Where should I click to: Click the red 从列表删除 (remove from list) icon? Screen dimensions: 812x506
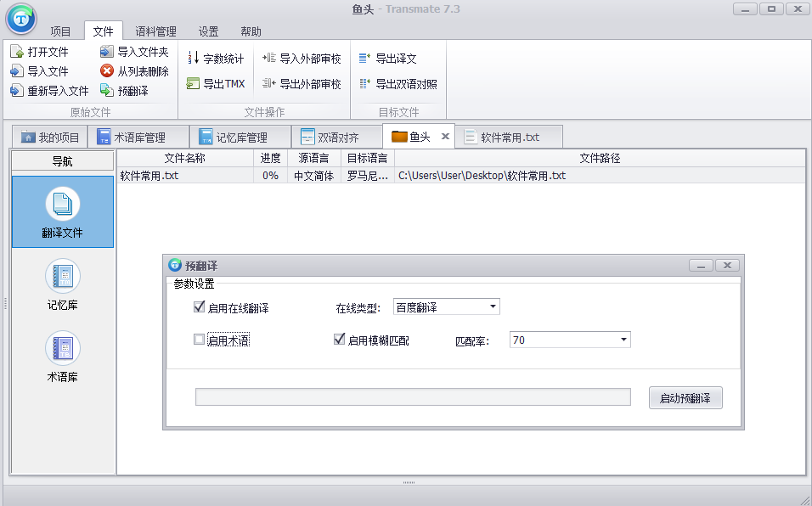point(107,71)
